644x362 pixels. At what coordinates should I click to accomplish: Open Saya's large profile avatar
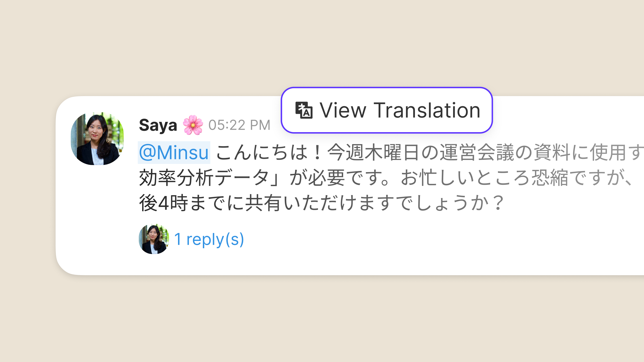(x=97, y=139)
